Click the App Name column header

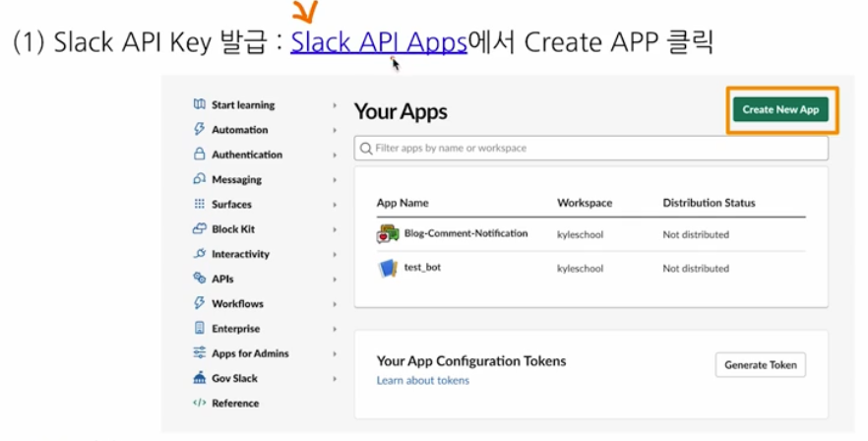point(403,203)
